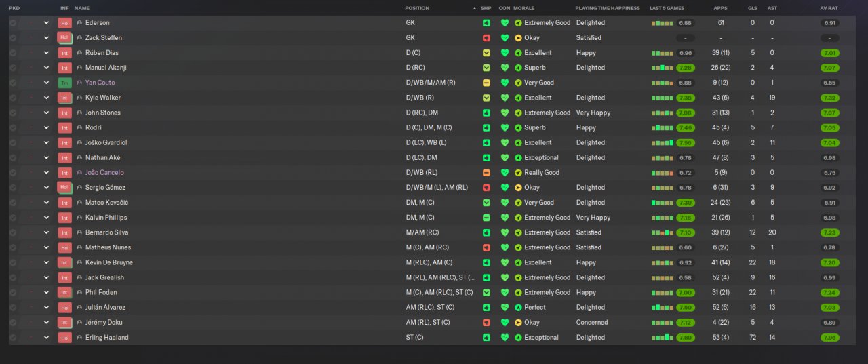868x364 pixels.
Task: Click Yan Couto's yellow match sharpness icon
Action: 486,83
